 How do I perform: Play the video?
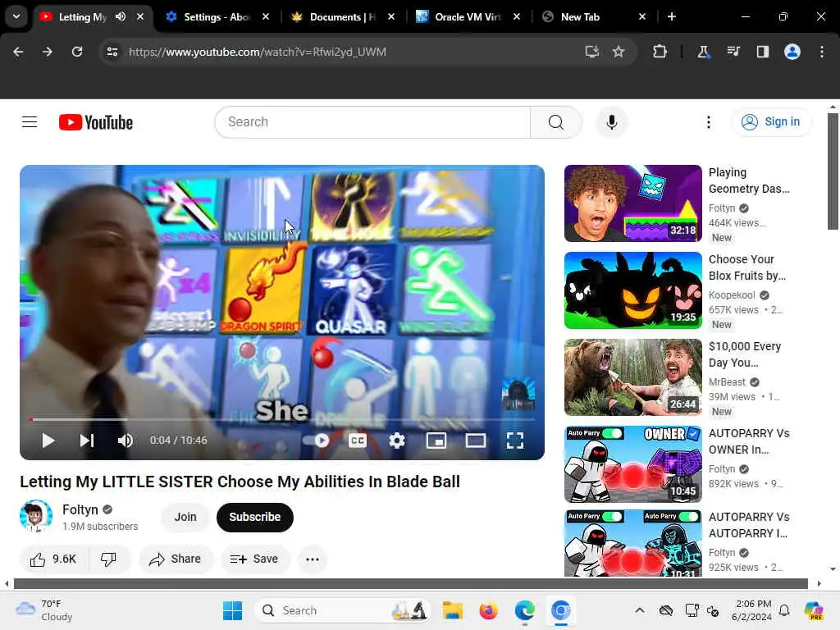click(48, 441)
